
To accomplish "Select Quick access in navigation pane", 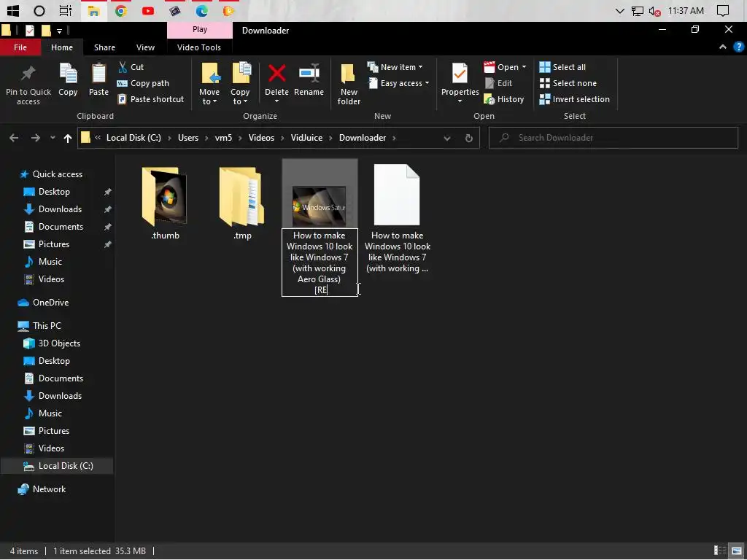I will click(57, 174).
